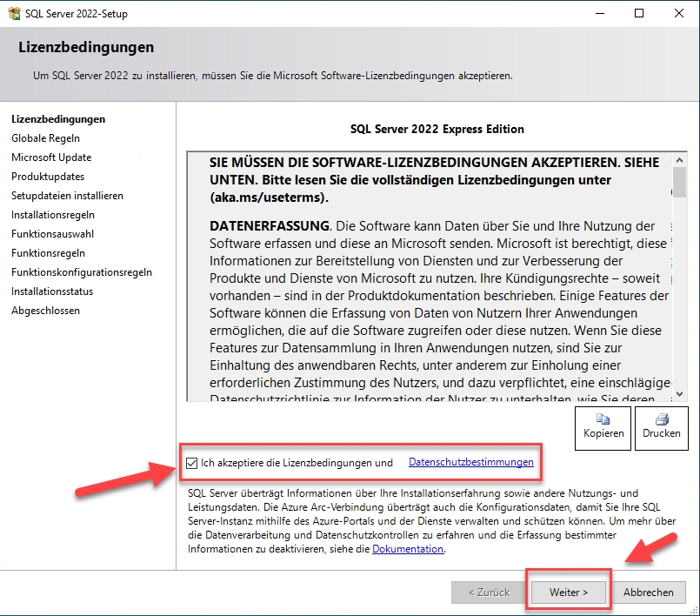Click the "SQL Server 2022 Express Edition" heading
The height and width of the screenshot is (616, 700).
pos(437,129)
